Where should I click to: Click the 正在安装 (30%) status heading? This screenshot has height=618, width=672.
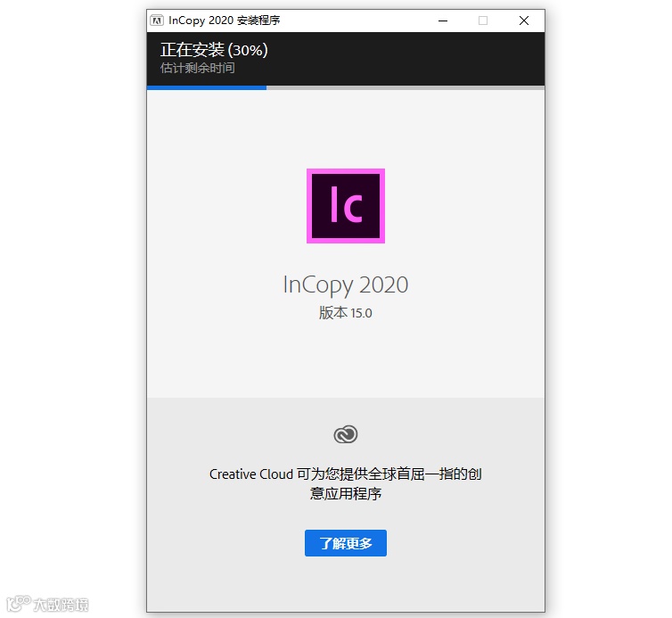(x=214, y=50)
